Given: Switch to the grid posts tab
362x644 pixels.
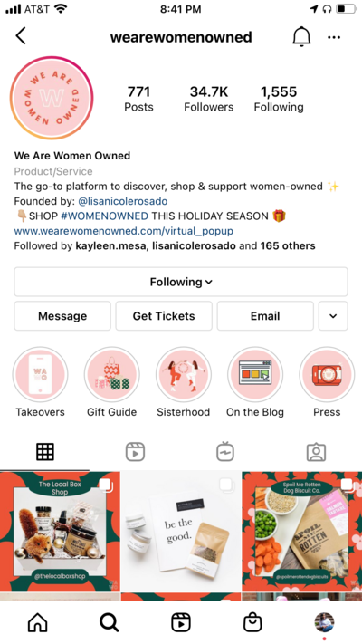Looking at the screenshot, I should click(x=45, y=452).
